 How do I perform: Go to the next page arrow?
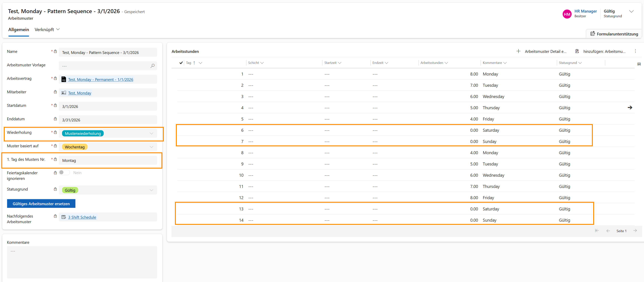point(635,231)
